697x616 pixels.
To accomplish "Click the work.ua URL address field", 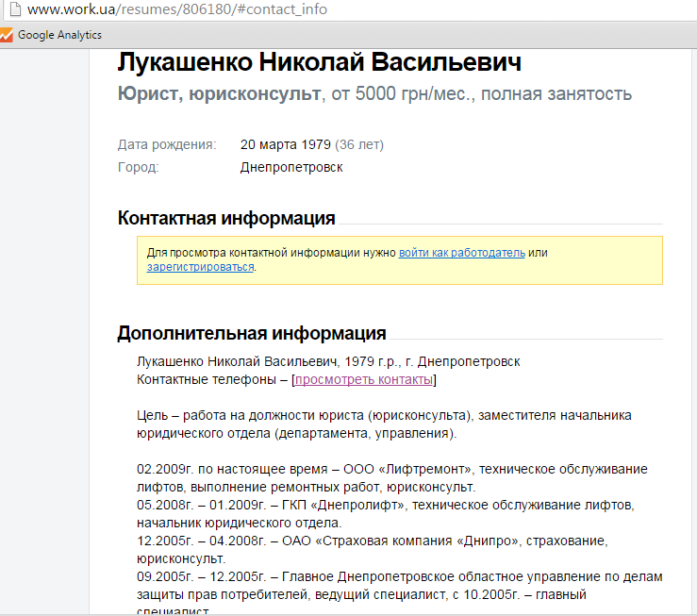I will (x=179, y=10).
